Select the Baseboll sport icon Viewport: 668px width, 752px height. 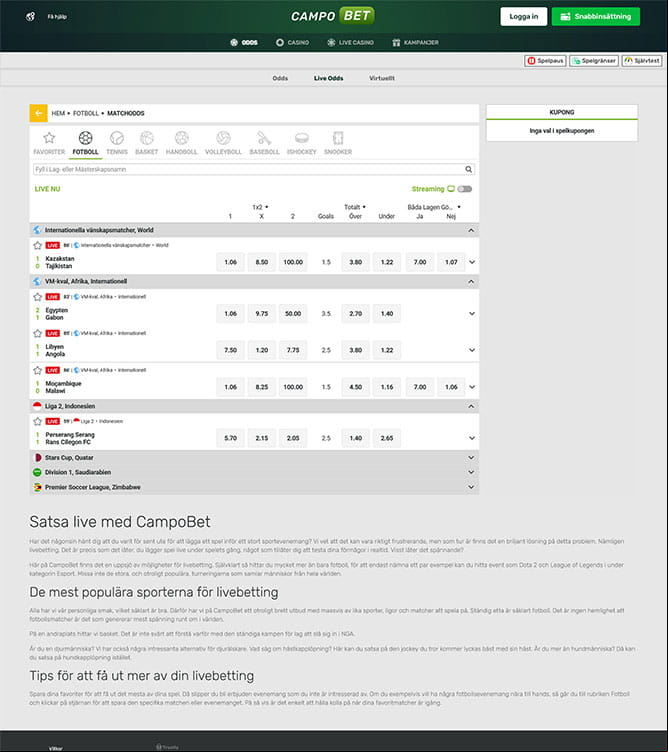tap(264, 138)
